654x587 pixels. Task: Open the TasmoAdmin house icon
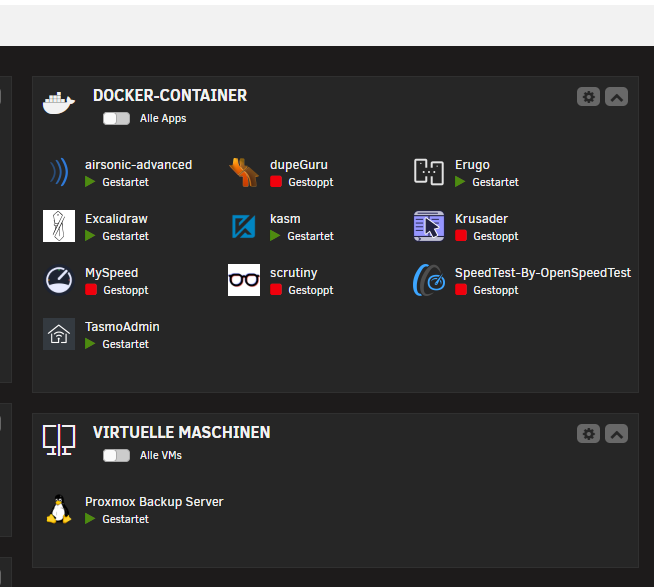pos(59,334)
